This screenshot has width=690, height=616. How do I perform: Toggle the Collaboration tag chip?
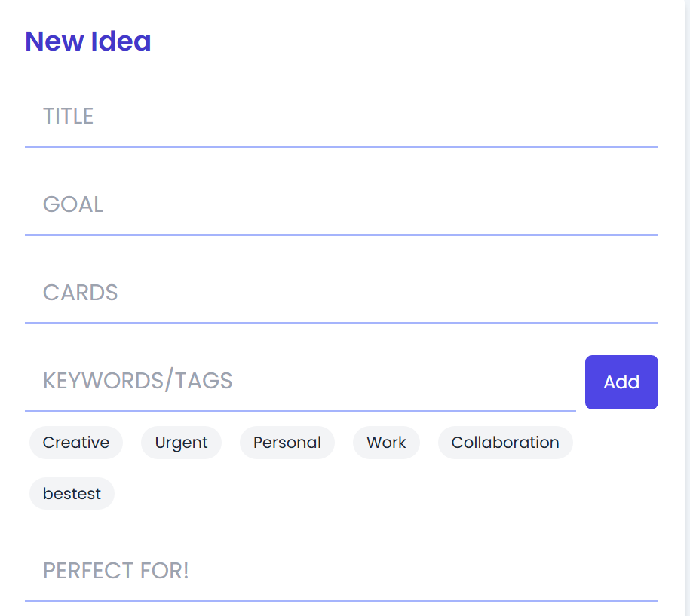[505, 443]
